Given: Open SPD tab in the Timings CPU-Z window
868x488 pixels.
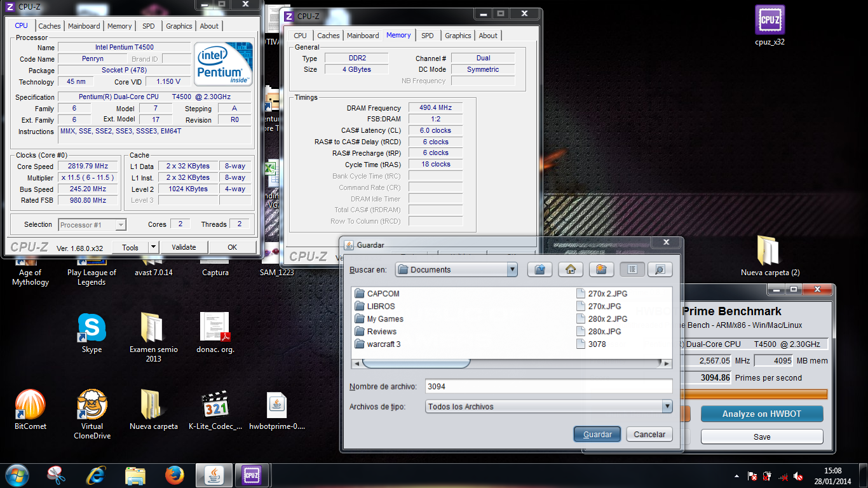Looking at the screenshot, I should click(428, 36).
